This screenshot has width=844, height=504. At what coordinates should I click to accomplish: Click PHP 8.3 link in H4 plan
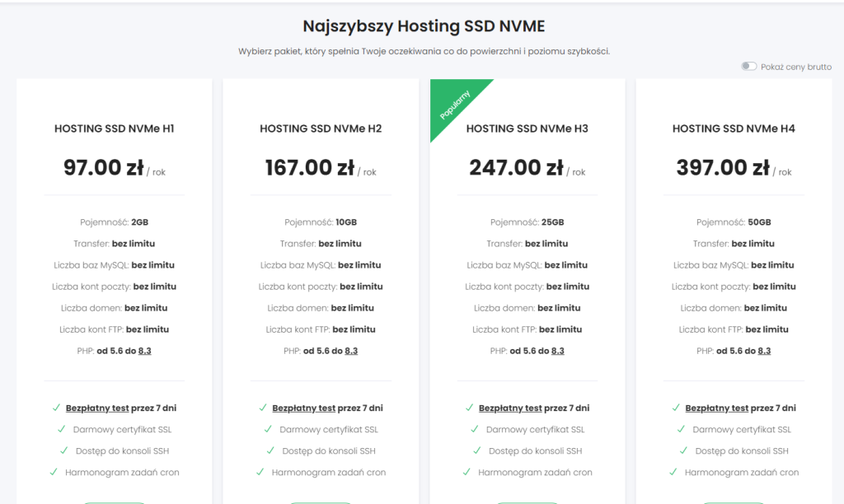point(764,351)
